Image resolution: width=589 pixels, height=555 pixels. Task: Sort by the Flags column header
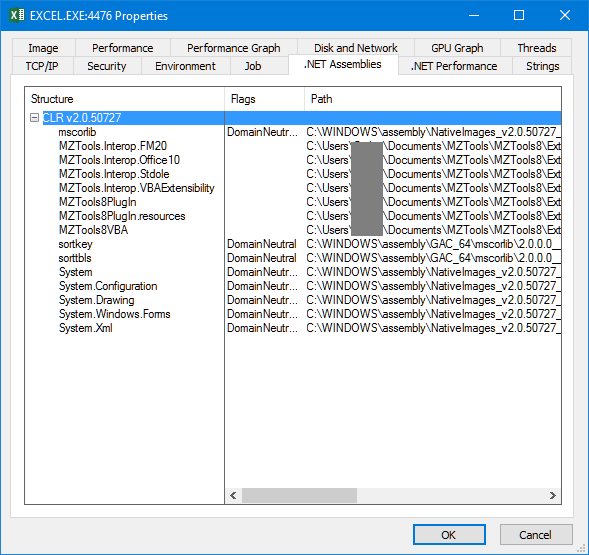click(264, 99)
